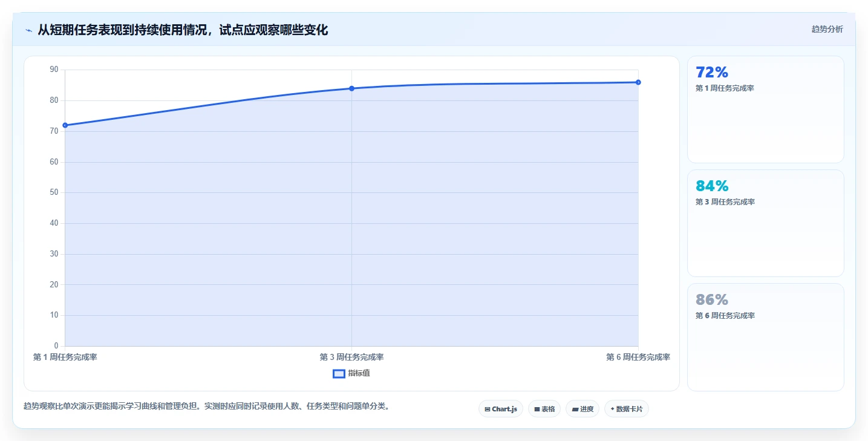Click the y-axis tick label 0
868x441 pixels.
pyautogui.click(x=56, y=346)
